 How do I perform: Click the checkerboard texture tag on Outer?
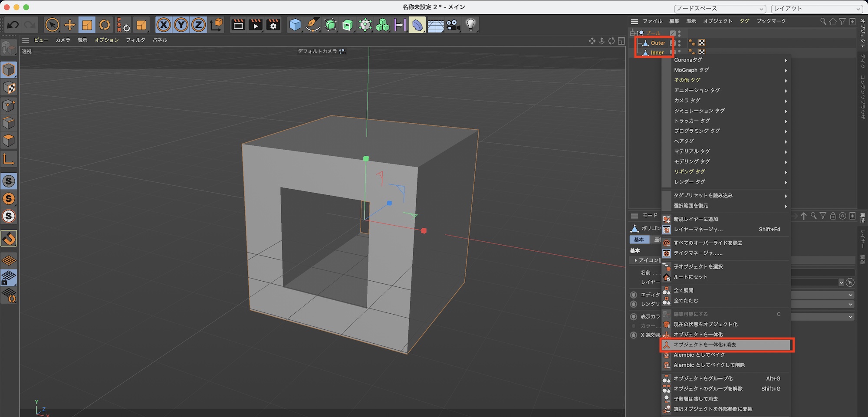click(702, 43)
